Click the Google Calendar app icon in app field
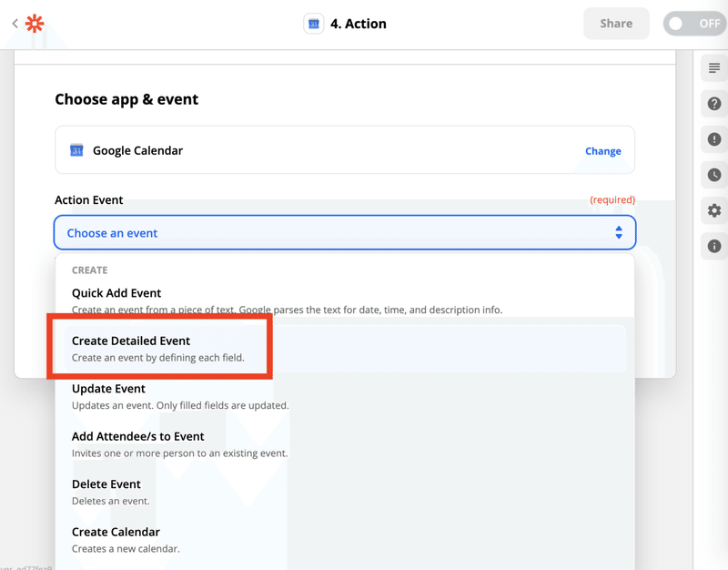Screen dimensions: 728x570 click(76, 150)
